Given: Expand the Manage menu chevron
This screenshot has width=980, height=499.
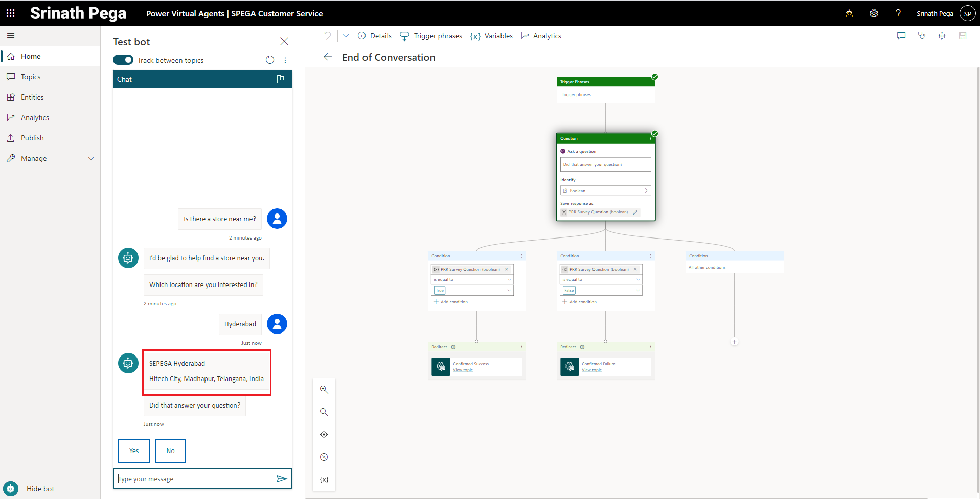Looking at the screenshot, I should (x=91, y=158).
